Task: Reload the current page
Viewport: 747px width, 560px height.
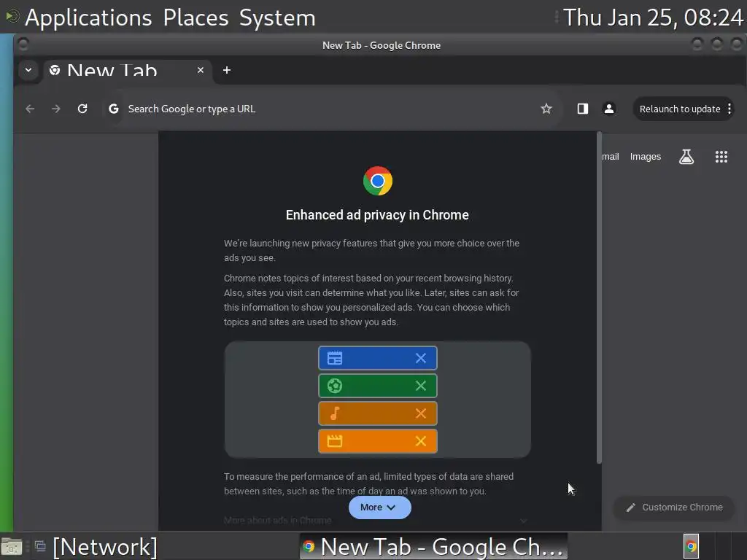Action: click(x=82, y=109)
